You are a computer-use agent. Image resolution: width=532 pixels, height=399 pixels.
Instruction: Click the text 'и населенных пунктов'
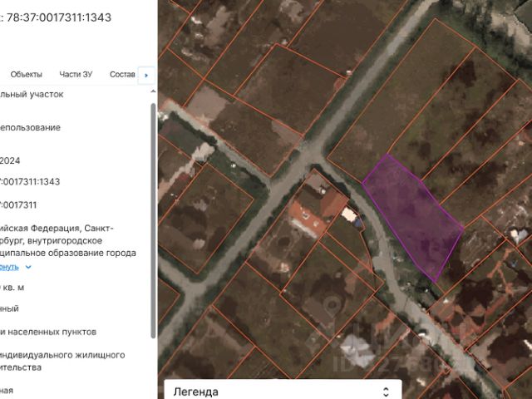[x=48, y=332]
